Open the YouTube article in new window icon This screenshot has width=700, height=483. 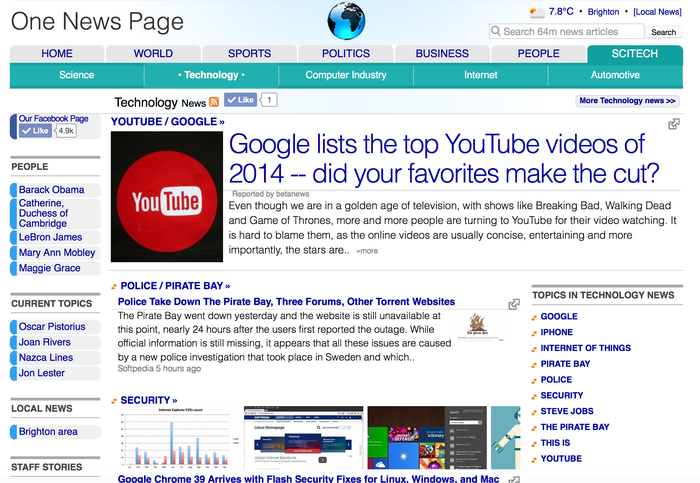point(674,124)
